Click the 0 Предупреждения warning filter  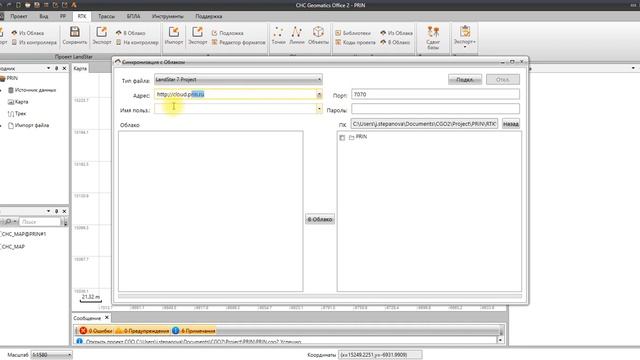pyautogui.click(x=142, y=331)
